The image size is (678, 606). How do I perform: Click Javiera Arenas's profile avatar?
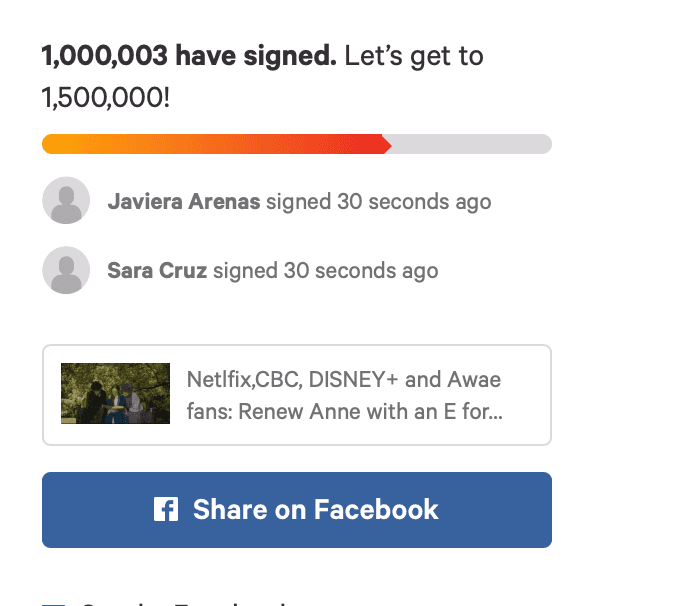click(x=66, y=201)
